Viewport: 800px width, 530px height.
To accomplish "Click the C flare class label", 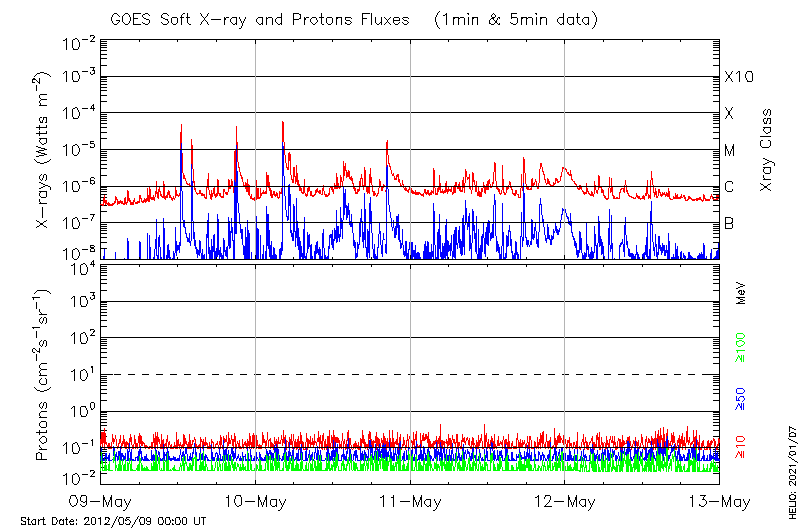I will (729, 187).
